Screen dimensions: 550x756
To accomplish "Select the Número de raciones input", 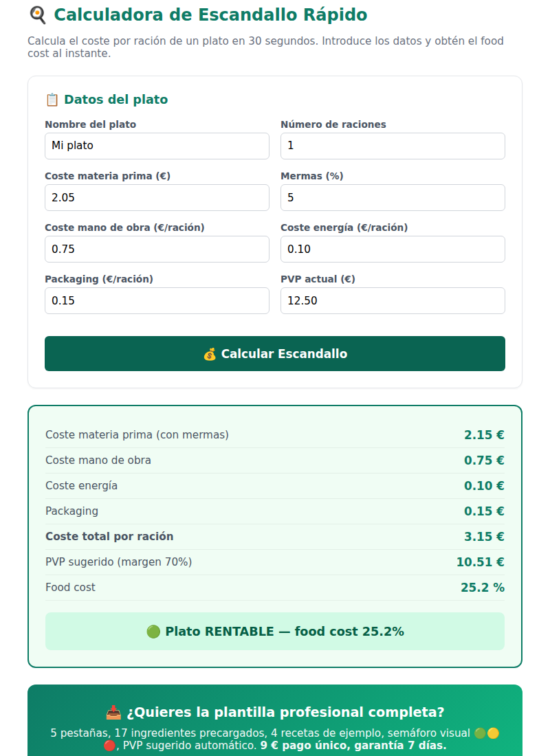I will coord(393,146).
